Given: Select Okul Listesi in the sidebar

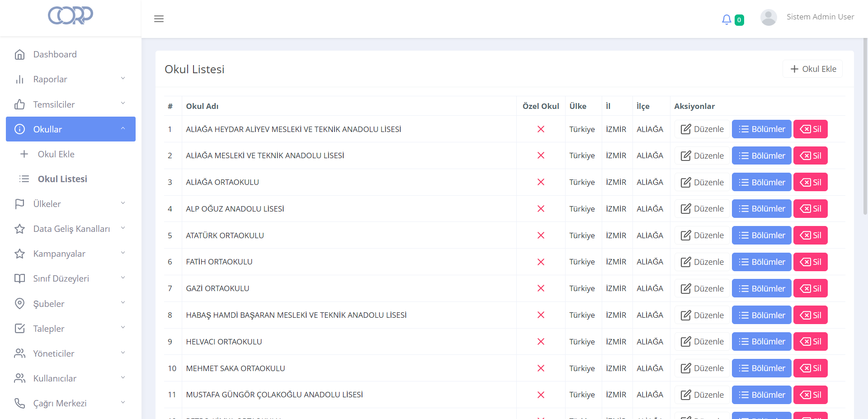Looking at the screenshot, I should [x=62, y=179].
